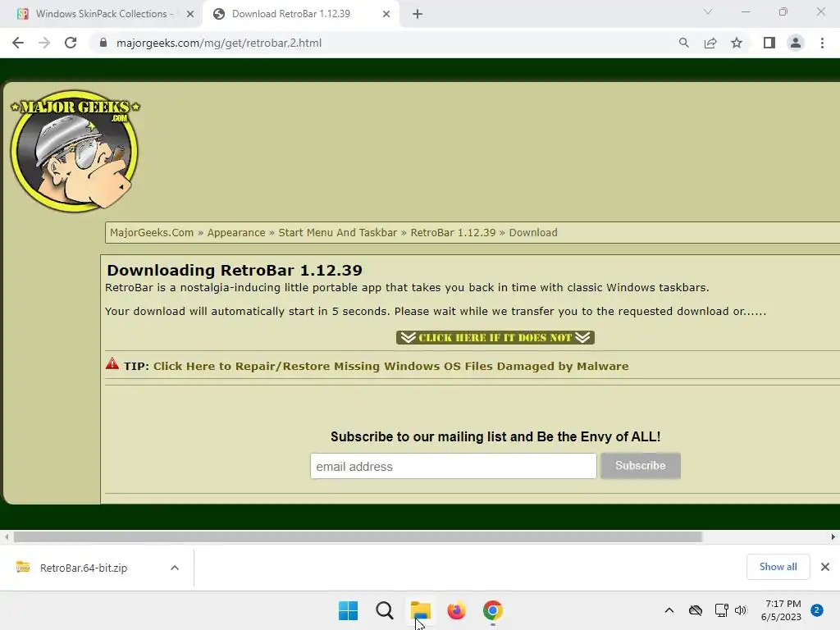Expand the RetroBar.64-bit.zip download options chevron
This screenshot has height=630, width=840.
175,568
